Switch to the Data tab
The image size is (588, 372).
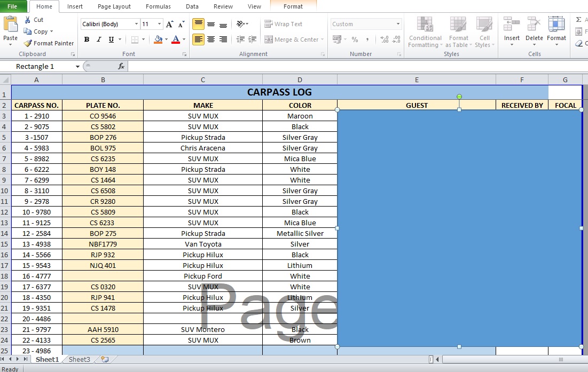192,6
